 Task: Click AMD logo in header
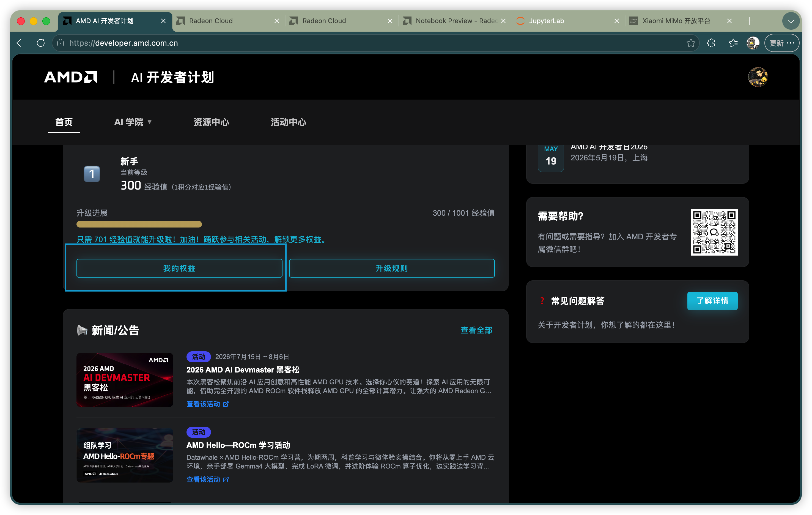click(70, 77)
